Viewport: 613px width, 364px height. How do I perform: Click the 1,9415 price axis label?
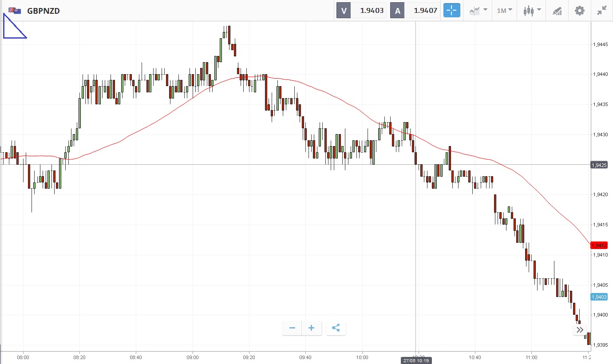click(600, 225)
